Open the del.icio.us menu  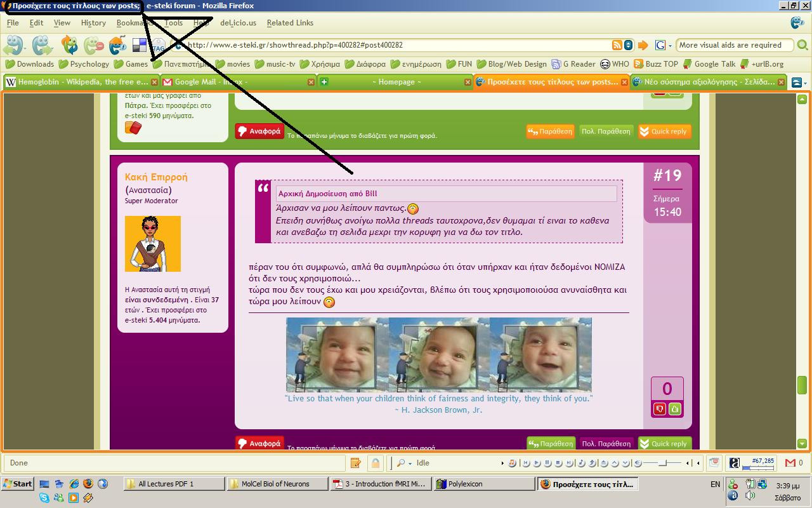pyautogui.click(x=238, y=23)
